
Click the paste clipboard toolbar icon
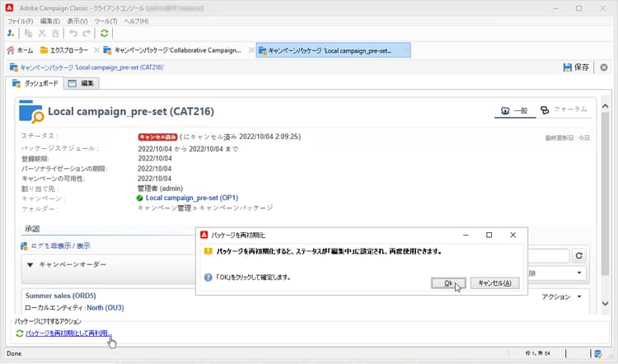[x=55, y=34]
